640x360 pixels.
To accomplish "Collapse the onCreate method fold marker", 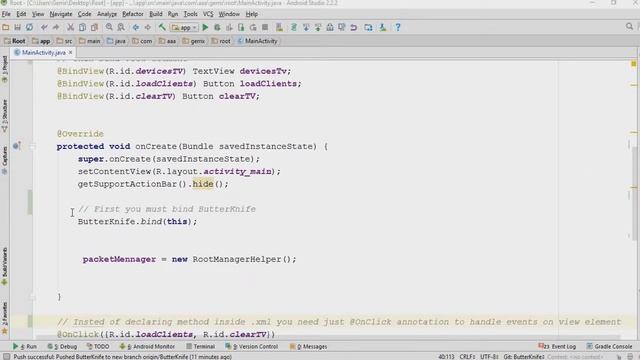I will pyautogui.click(x=33, y=146).
